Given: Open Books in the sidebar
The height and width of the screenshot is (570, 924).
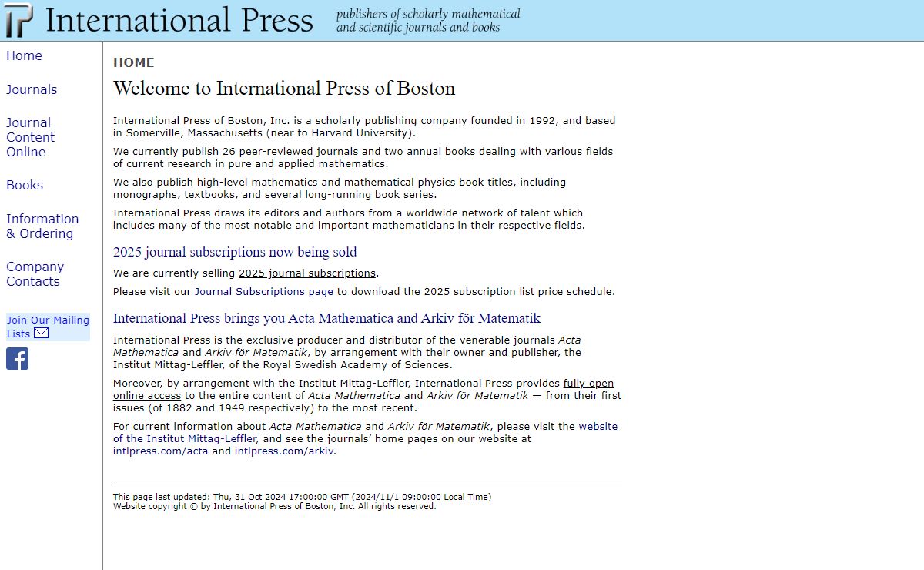Looking at the screenshot, I should coord(25,186).
